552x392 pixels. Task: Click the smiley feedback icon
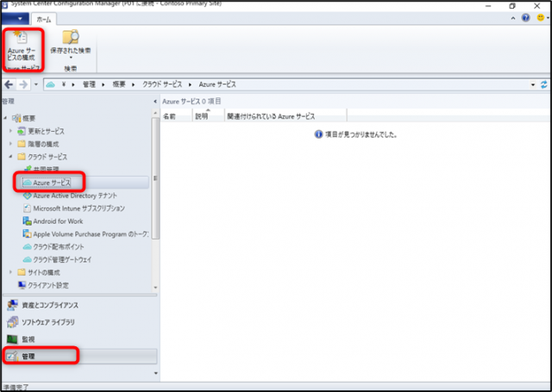(541, 17)
